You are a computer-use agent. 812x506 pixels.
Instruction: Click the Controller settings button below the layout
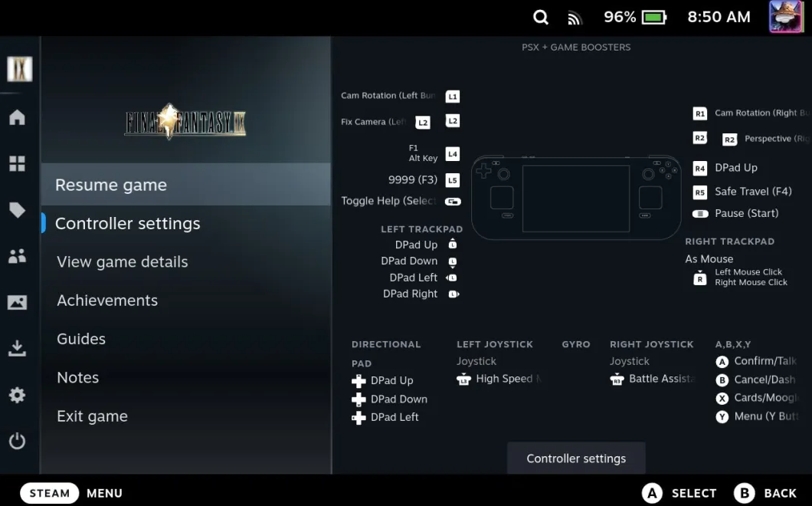click(576, 458)
